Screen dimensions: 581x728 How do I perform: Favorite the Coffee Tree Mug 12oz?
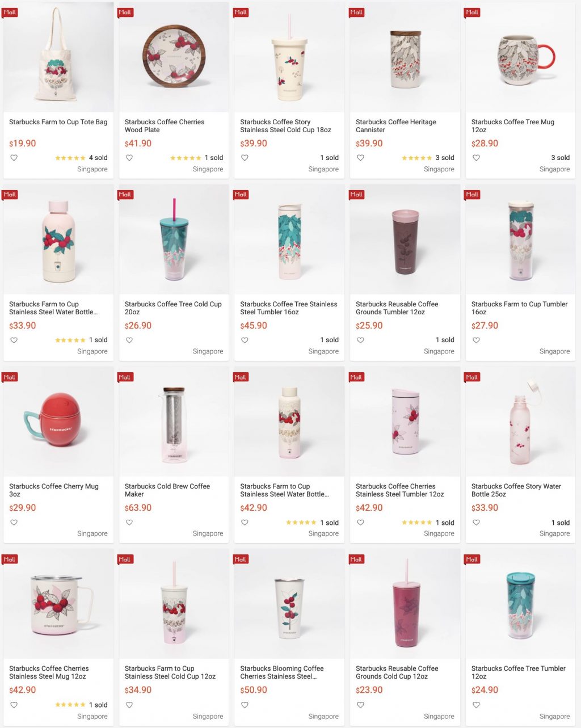[x=476, y=158]
